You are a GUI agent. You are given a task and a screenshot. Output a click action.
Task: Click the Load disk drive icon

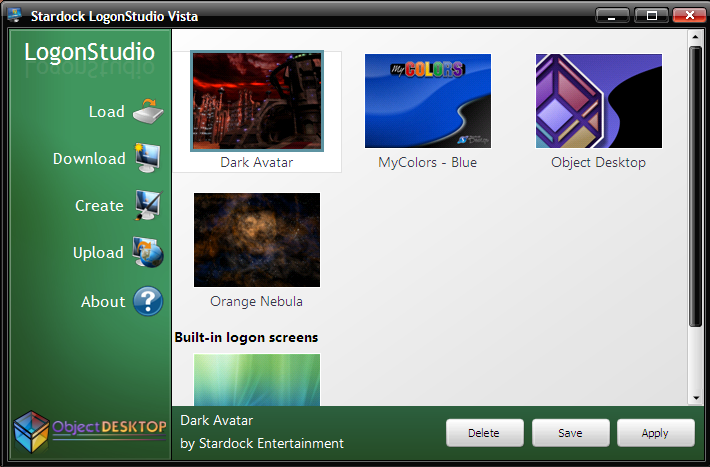pyautogui.click(x=148, y=111)
